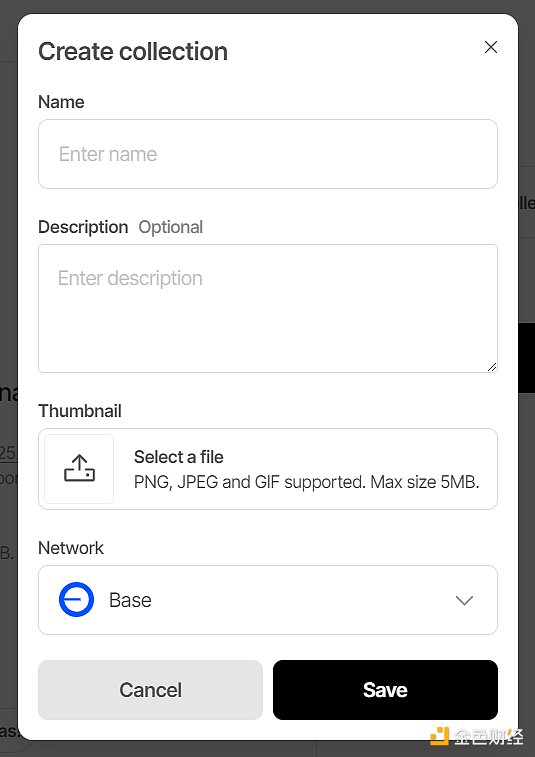Click the textarea resize grip icon

492,367
